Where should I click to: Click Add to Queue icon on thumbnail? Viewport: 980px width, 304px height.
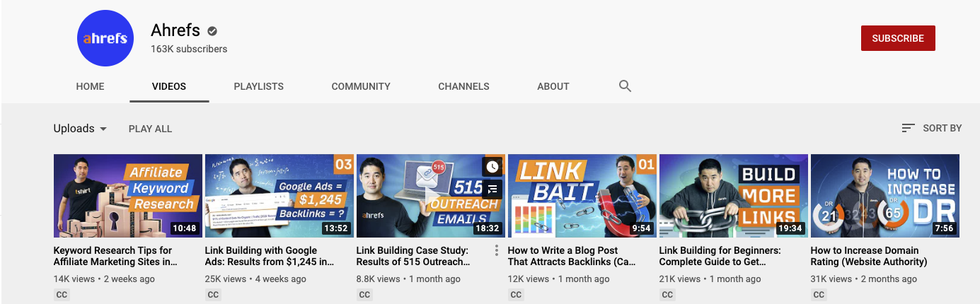point(492,189)
